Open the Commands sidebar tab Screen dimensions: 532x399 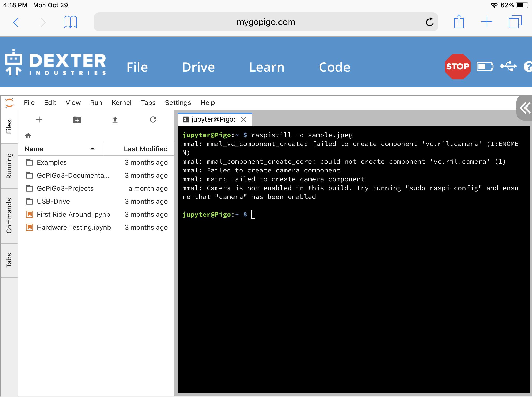click(x=9, y=216)
